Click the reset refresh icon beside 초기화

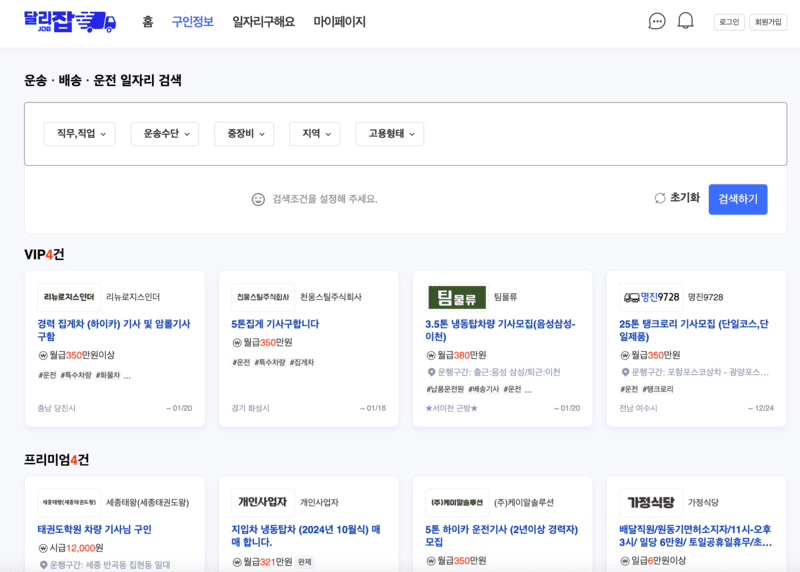660,198
